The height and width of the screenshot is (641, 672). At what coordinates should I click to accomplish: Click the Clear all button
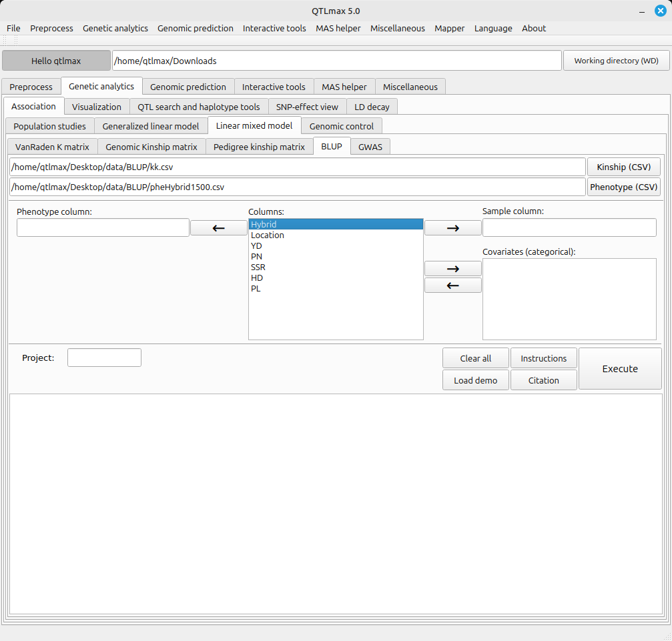pos(475,358)
